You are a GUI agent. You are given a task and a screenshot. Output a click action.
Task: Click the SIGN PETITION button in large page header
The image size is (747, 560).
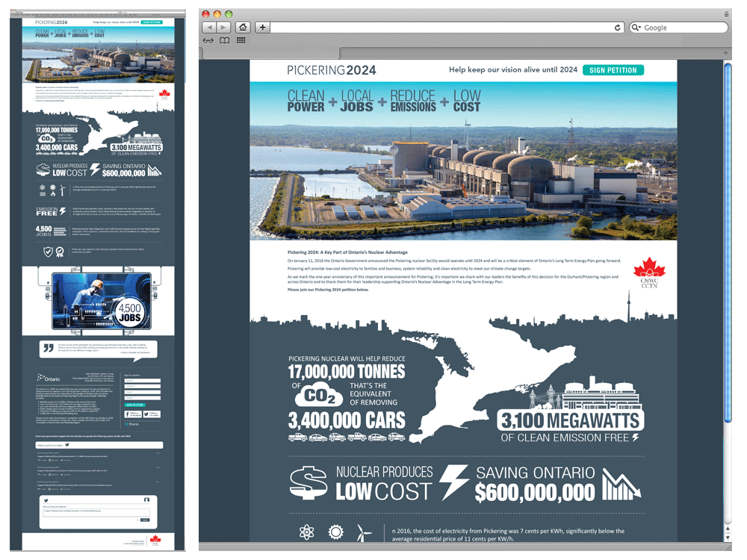coord(613,70)
